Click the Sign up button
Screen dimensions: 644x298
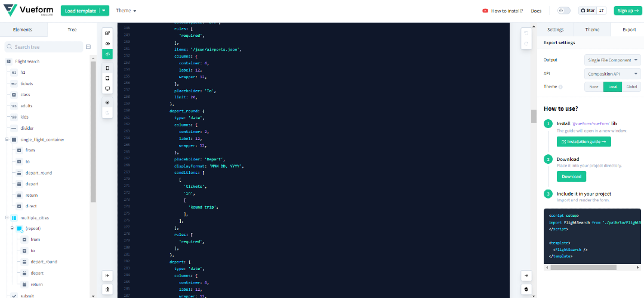point(627,11)
